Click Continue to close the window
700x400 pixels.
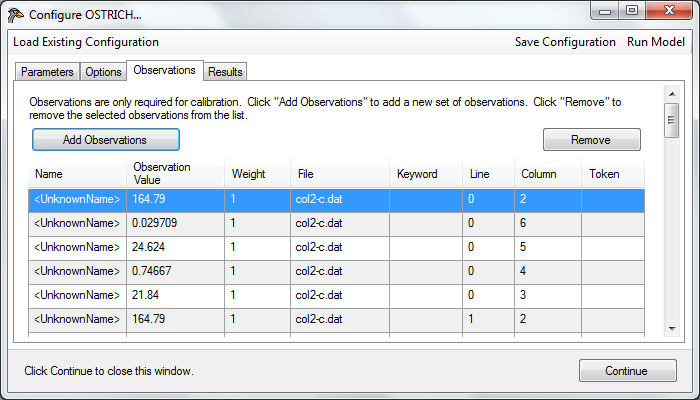click(x=627, y=371)
